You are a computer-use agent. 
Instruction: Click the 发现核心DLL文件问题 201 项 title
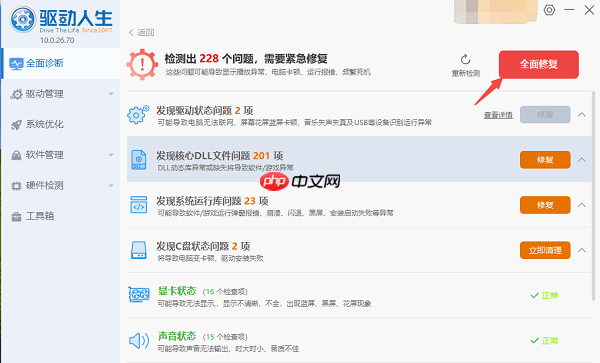220,156
